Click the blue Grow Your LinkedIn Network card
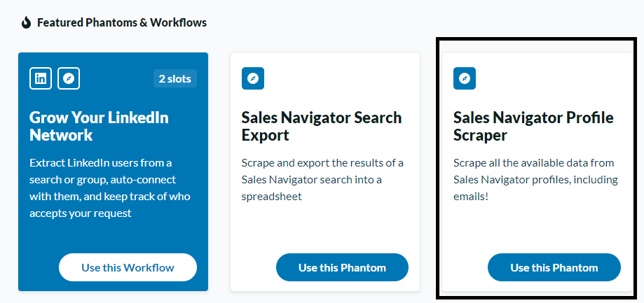Image resolution: width=644 pixels, height=303 pixels. (x=113, y=172)
